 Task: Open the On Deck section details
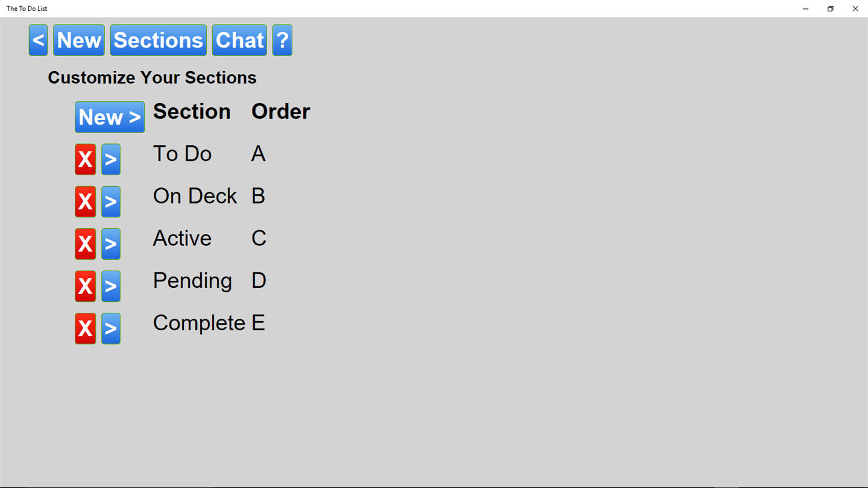coord(111,202)
